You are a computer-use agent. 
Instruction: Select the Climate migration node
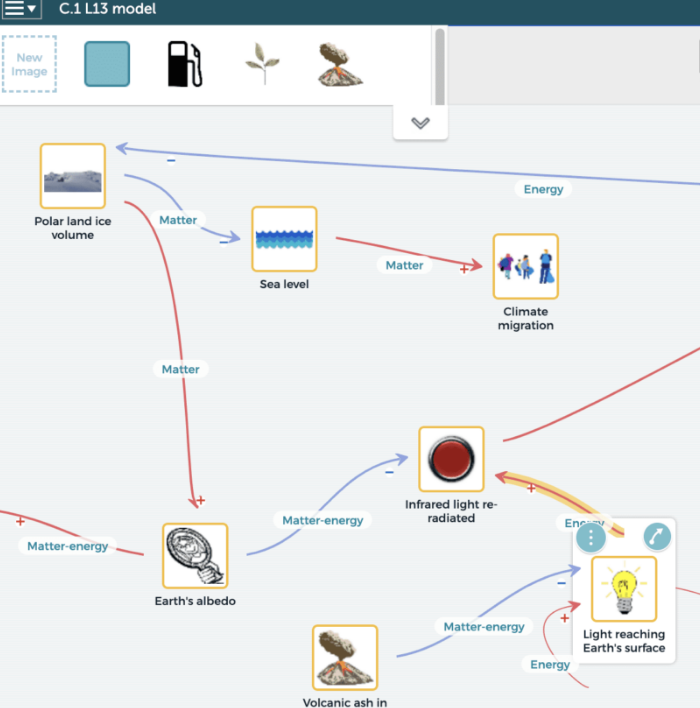pos(525,267)
